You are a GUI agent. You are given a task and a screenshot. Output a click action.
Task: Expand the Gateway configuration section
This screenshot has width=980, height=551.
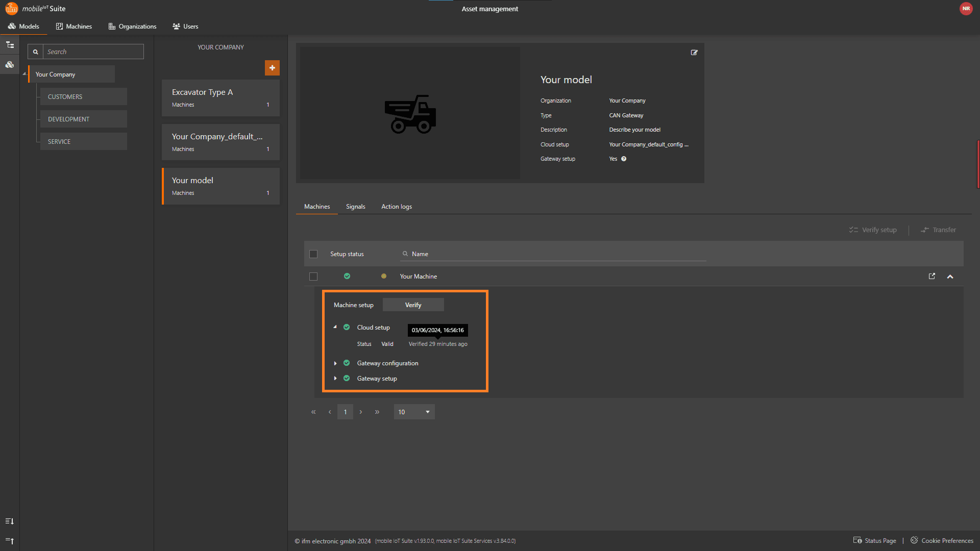pyautogui.click(x=335, y=363)
